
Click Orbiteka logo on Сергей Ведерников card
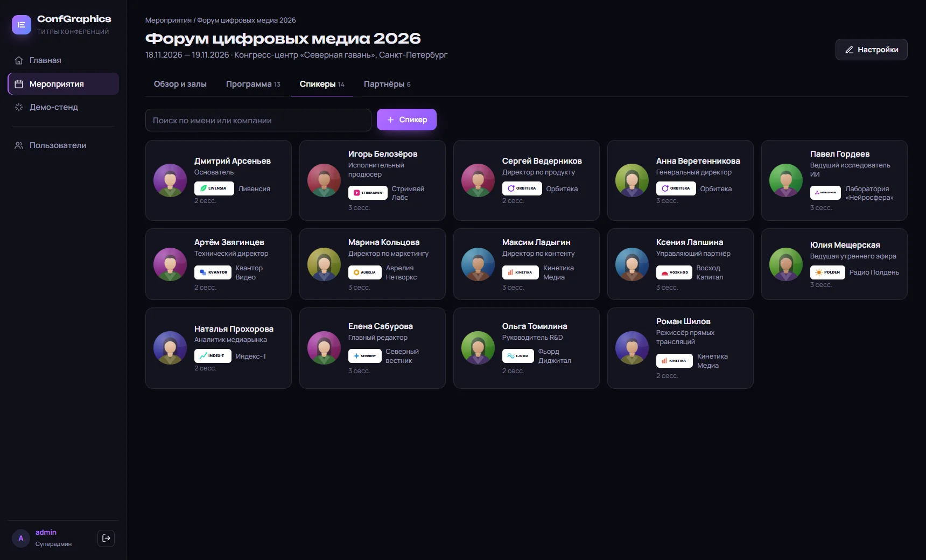coord(522,188)
